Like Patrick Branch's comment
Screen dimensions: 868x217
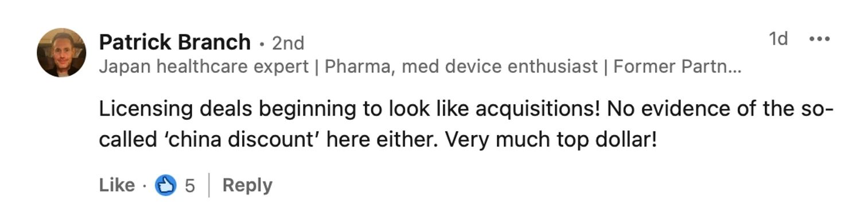pos(117,186)
